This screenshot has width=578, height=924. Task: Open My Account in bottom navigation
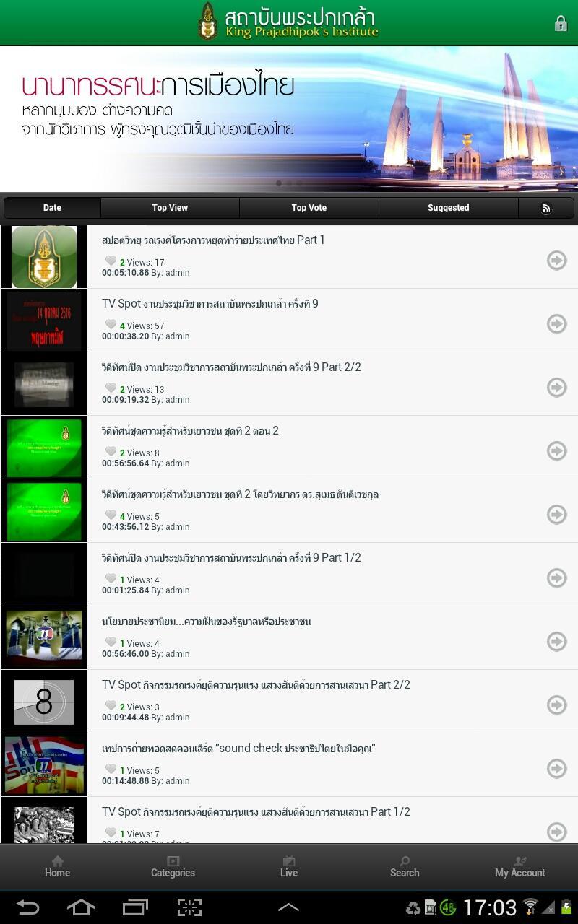[520, 866]
